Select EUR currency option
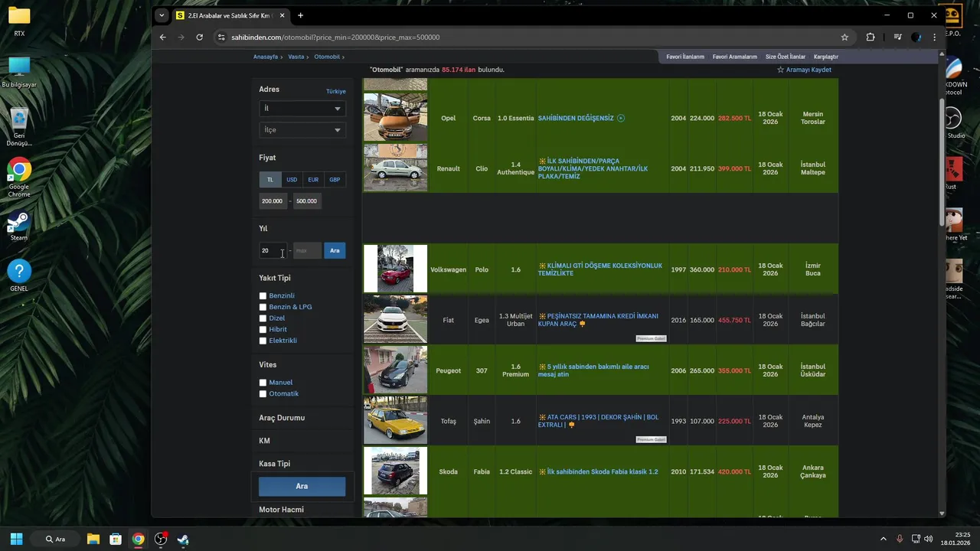The height and width of the screenshot is (551, 980). [x=313, y=179]
